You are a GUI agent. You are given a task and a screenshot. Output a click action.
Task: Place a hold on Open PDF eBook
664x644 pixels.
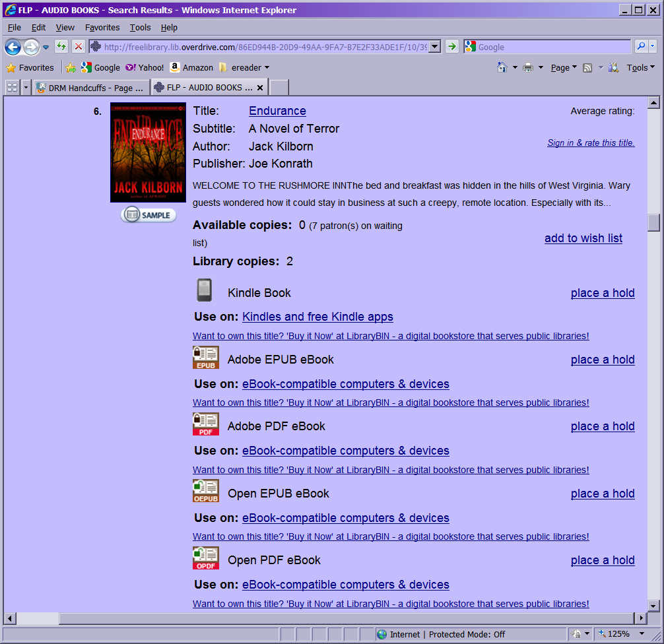603,560
